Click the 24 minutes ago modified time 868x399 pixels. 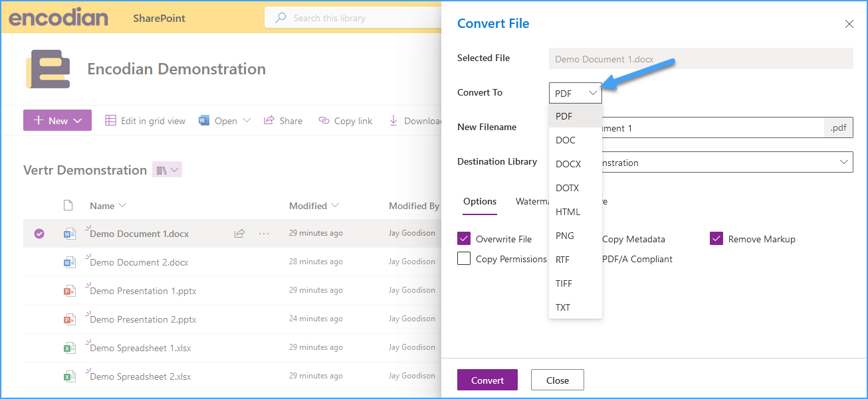316,319
